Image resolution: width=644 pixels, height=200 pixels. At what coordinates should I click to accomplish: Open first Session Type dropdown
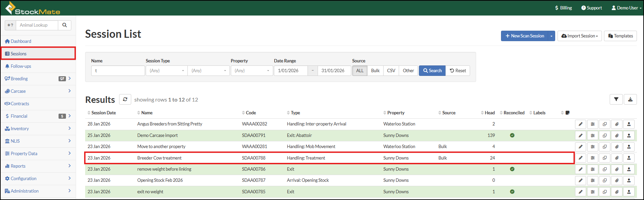167,70
